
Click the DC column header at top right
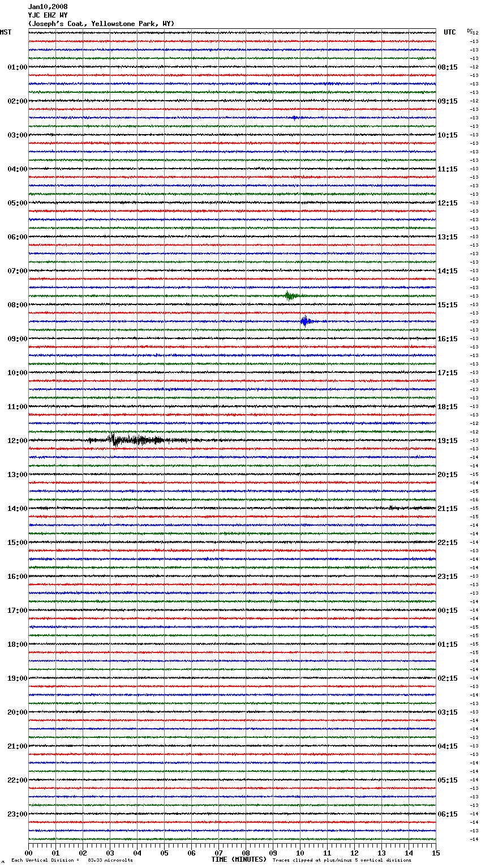point(471,31)
